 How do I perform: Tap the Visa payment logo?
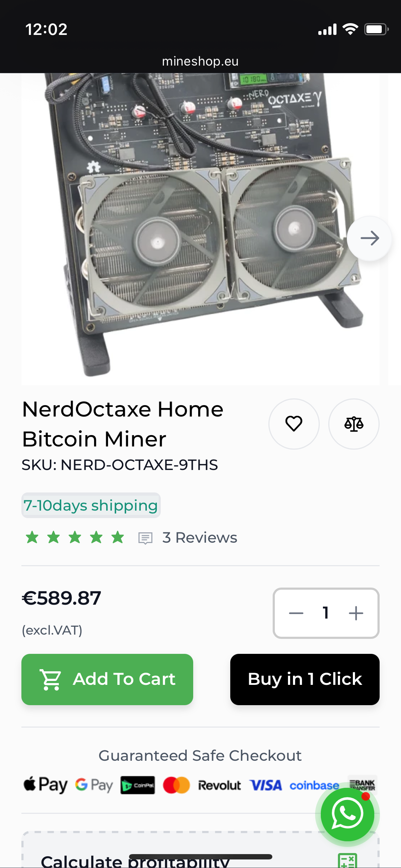coord(266,785)
